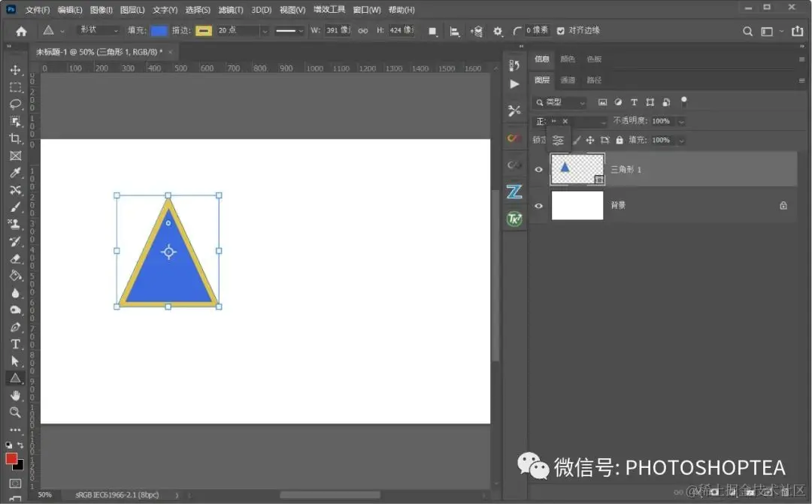Toggle adjustment layer filter icon
The width and height of the screenshot is (812, 504).
(618, 102)
